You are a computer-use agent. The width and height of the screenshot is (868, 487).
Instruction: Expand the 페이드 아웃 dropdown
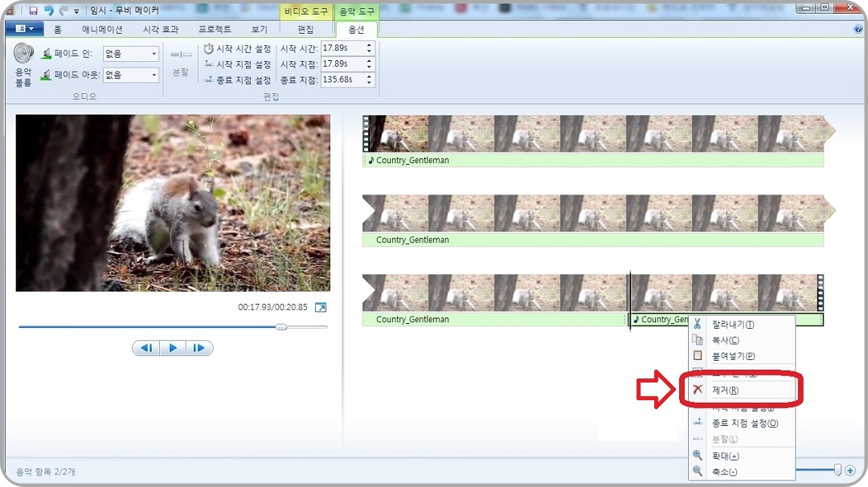coord(154,75)
